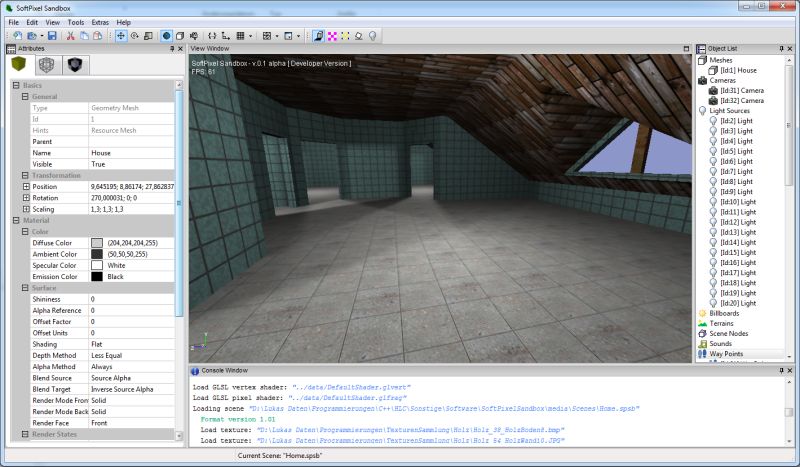Click the terrain stamp toolbar icon
Viewport: 800px width, 467px height.
(x=359, y=36)
